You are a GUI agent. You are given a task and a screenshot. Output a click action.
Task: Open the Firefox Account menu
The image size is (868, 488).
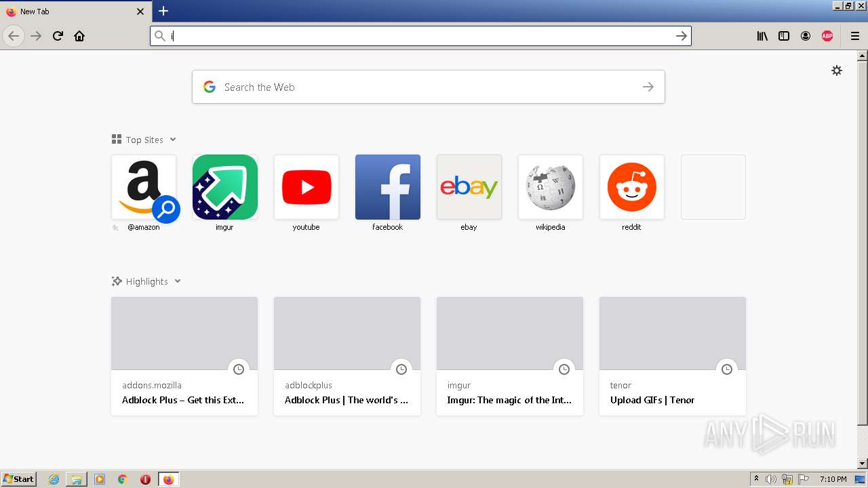[x=806, y=36]
